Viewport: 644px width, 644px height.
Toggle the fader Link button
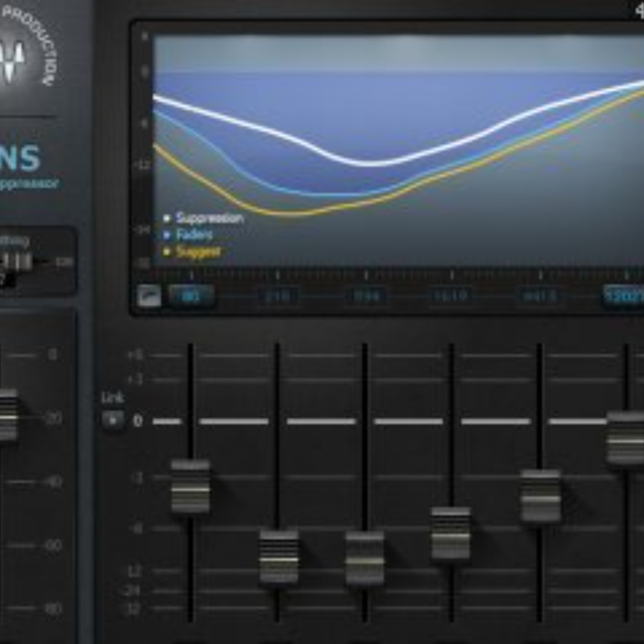(x=113, y=420)
